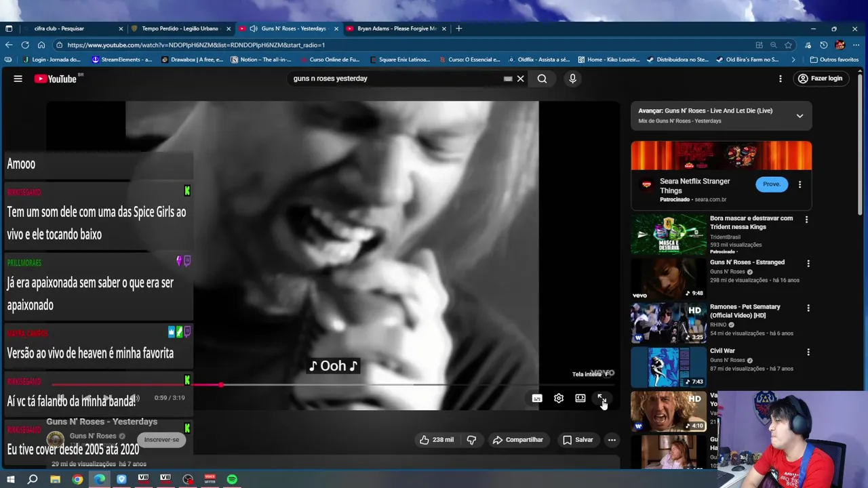Open YouTube settings three-dot menu near login
The height and width of the screenshot is (488, 868).
pyautogui.click(x=781, y=79)
